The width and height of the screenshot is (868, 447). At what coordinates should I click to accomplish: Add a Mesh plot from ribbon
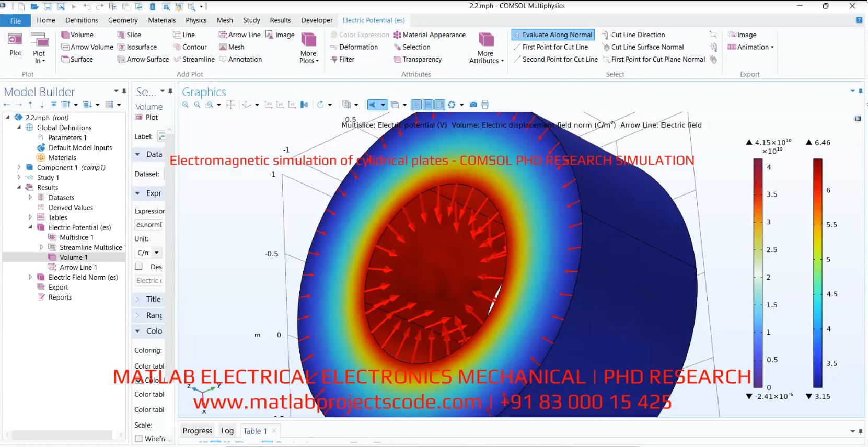(232, 47)
